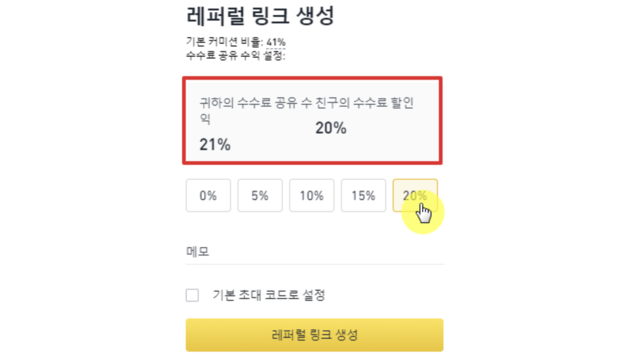This screenshot has height=361, width=644.
Task: Enable the 기본 초대 코드로 설정 checkbox
Action: pyautogui.click(x=192, y=295)
